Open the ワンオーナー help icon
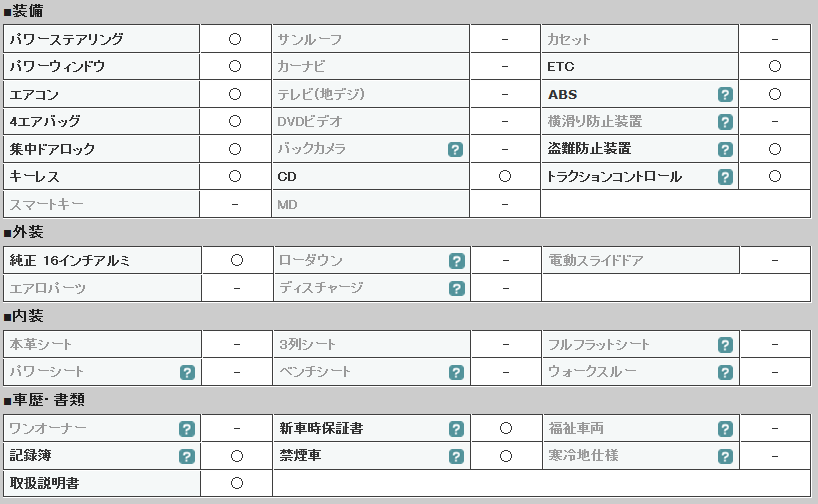The height and width of the screenshot is (504, 818). coord(187,429)
